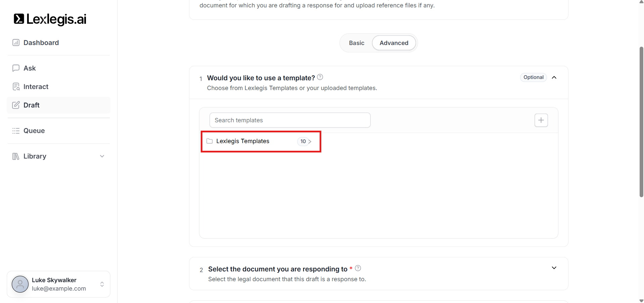This screenshot has width=644, height=303.
Task: Click the plus button to add template
Action: click(541, 120)
